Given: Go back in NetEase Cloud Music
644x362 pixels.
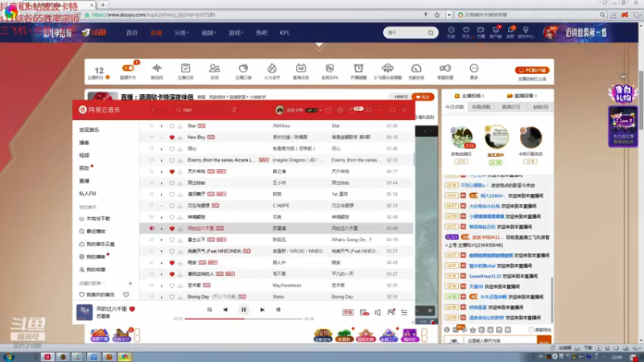Looking at the screenshot, I should [153, 110].
